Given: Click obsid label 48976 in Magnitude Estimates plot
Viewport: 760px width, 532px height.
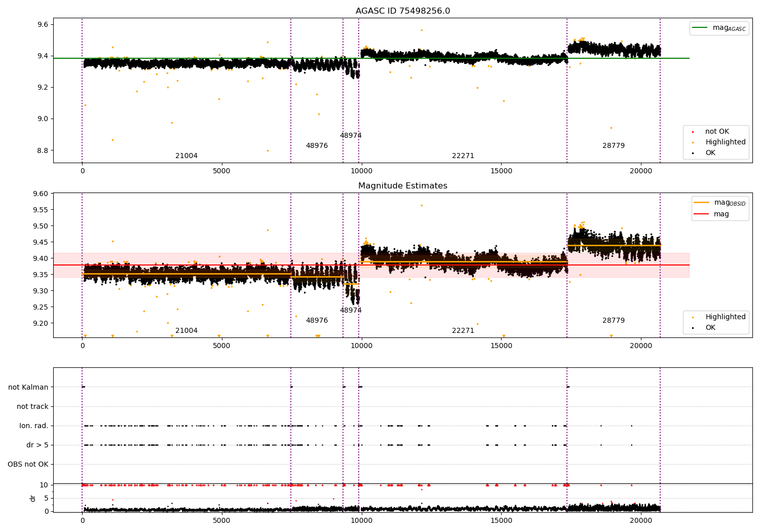Looking at the screenshot, I should point(317,321).
